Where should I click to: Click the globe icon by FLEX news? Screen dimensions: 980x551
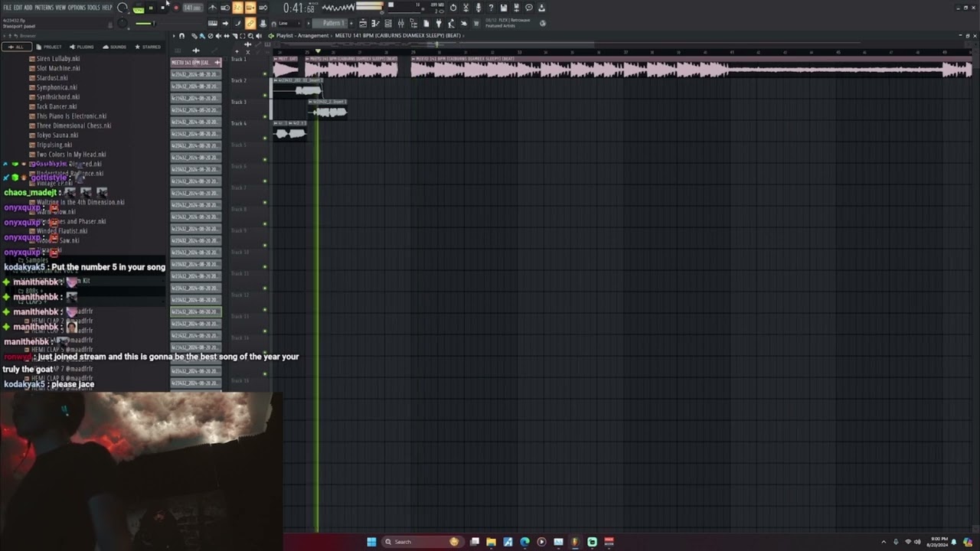pyautogui.click(x=543, y=23)
